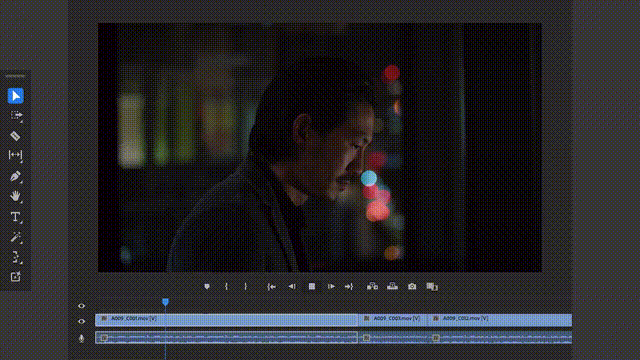Click the bottom-most tool with sparkle square

pos(16,277)
